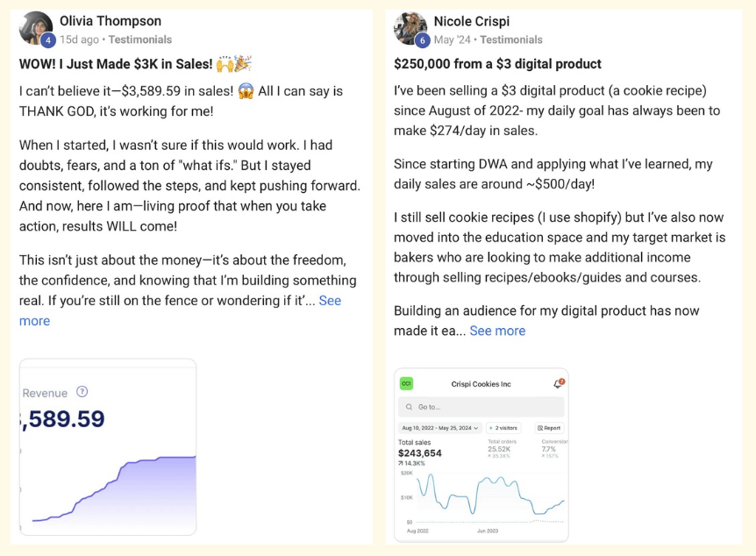Open the '$250,000 from a $3 digital product' post title
This screenshot has height=556, width=756.
(x=497, y=63)
